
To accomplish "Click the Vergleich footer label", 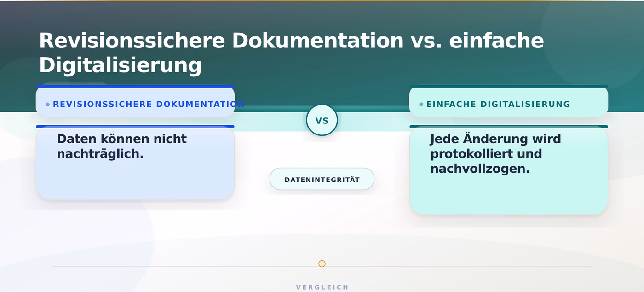I will [x=322, y=287].
